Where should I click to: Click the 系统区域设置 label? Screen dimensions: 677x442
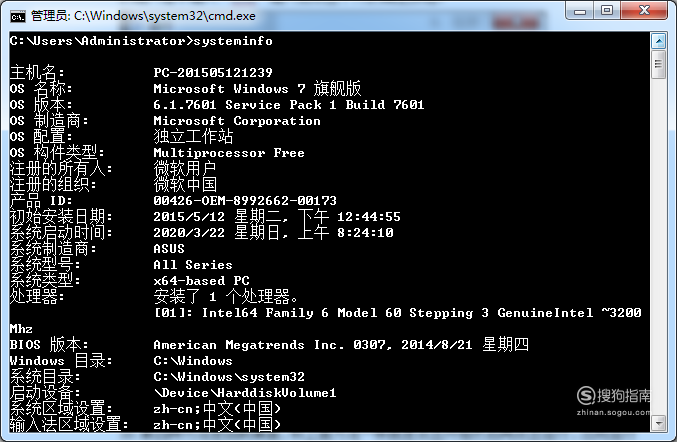click(61, 408)
